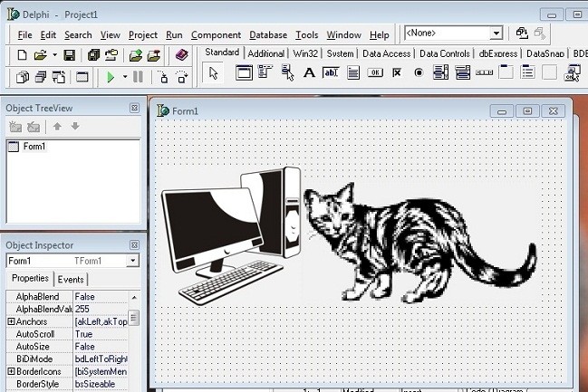This screenshot has height=392, width=588.
Task: Close the Object TreeView panel
Action: tap(134, 108)
